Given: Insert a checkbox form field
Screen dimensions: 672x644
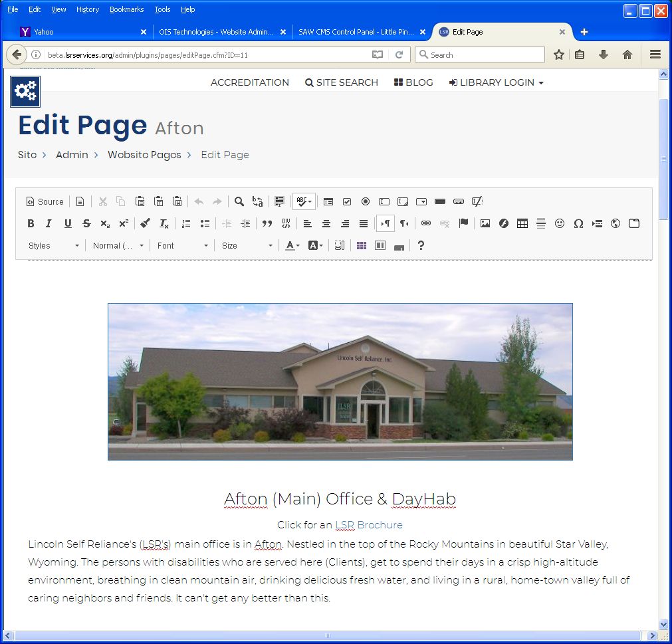Looking at the screenshot, I should 347,201.
